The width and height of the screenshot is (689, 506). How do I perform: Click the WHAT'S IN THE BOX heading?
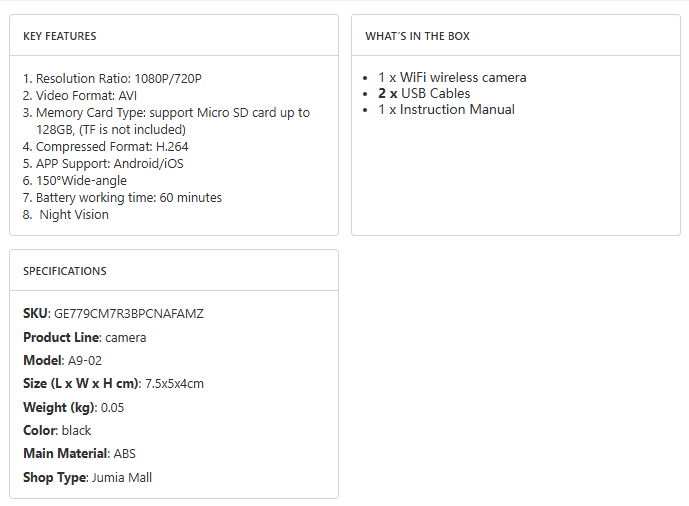point(417,36)
